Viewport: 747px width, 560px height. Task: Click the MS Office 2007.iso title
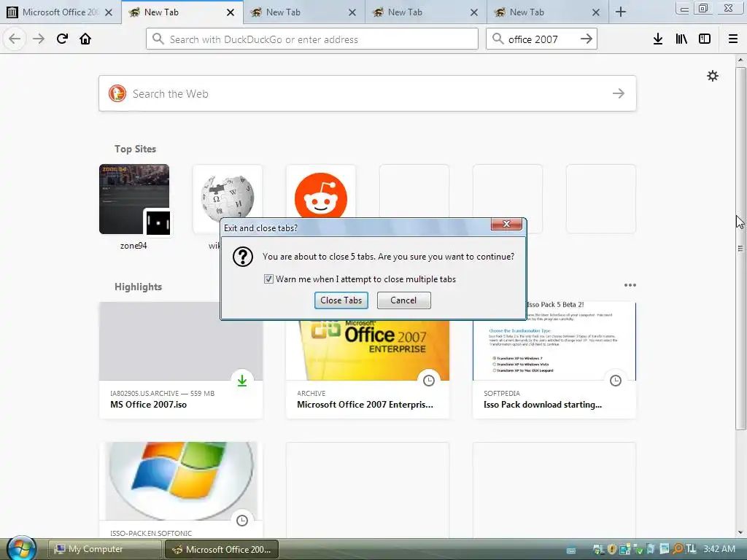pyautogui.click(x=148, y=405)
